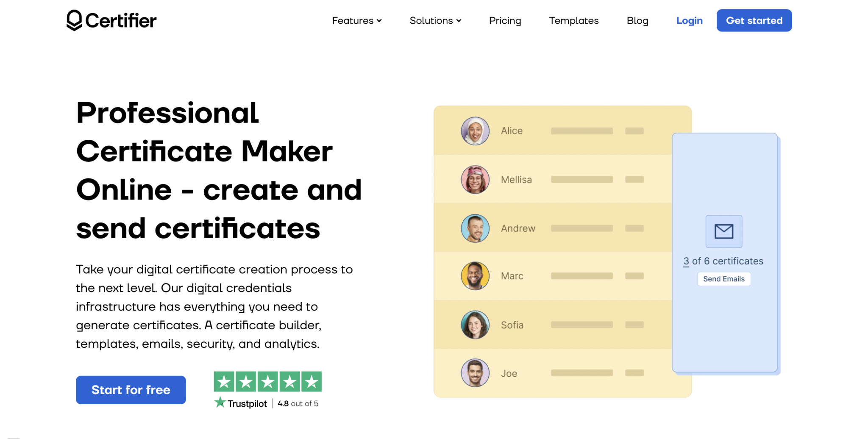Select the last star in the rating row
868x439 pixels.
point(312,381)
